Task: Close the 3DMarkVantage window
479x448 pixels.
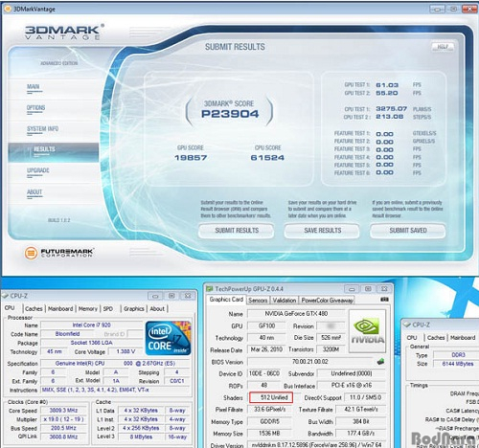Action: (469, 9)
